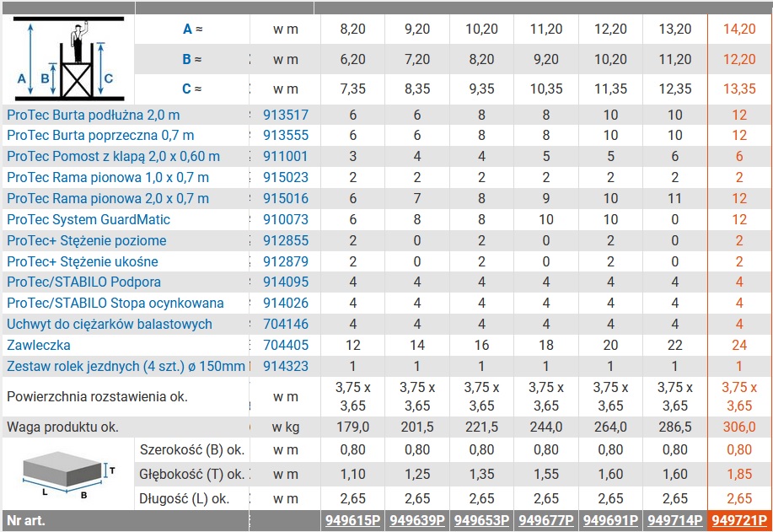Click article number 913555

tap(286, 135)
